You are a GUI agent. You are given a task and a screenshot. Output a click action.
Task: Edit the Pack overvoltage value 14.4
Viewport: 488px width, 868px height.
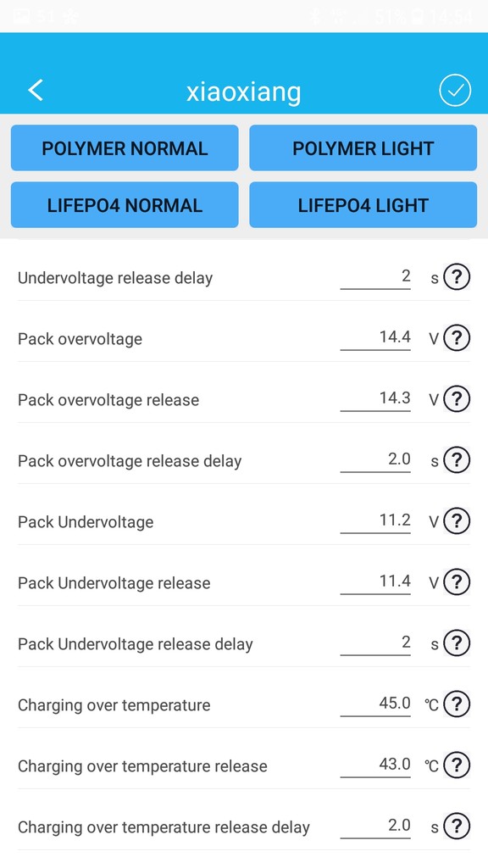click(x=375, y=337)
